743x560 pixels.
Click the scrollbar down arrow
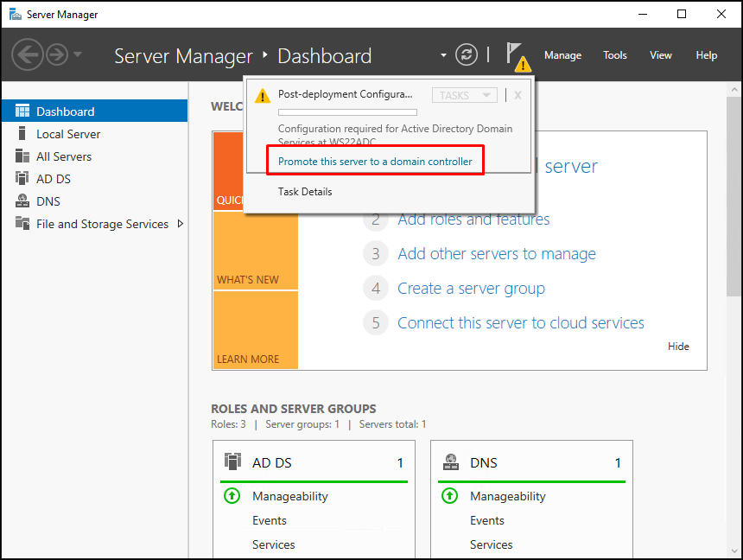(734, 551)
